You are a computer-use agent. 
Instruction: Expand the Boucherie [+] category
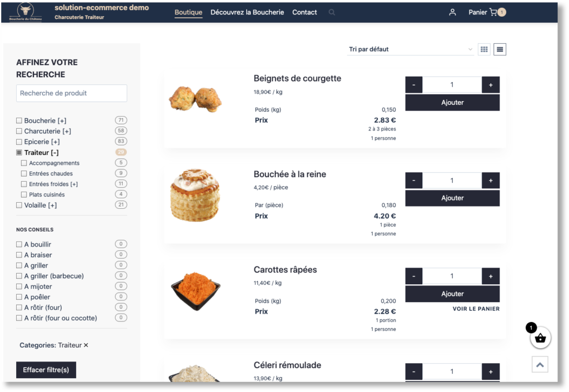click(62, 120)
